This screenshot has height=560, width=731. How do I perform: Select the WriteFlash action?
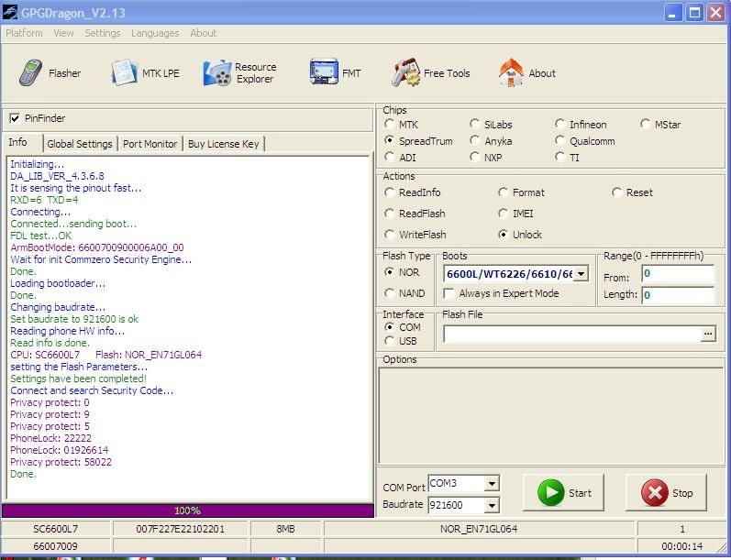[389, 235]
